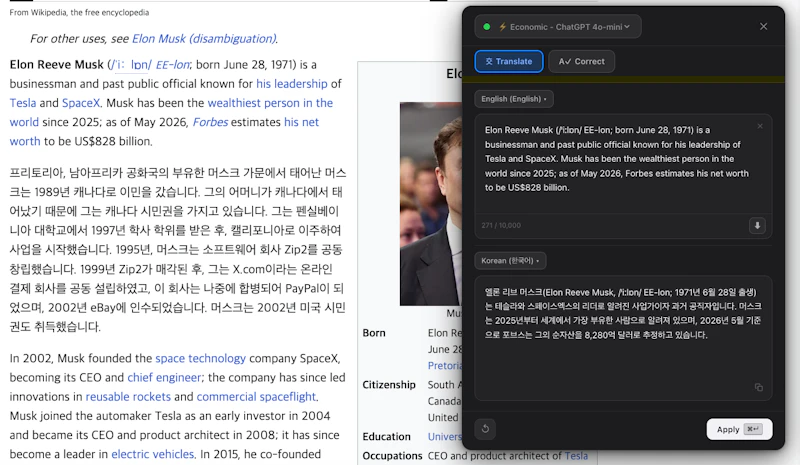The height and width of the screenshot is (465, 800).
Task: Open the Korean target language dropdown
Action: (x=510, y=261)
